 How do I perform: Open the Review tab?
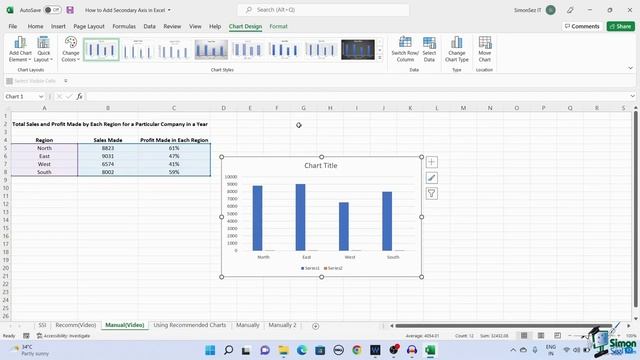pyautogui.click(x=172, y=26)
